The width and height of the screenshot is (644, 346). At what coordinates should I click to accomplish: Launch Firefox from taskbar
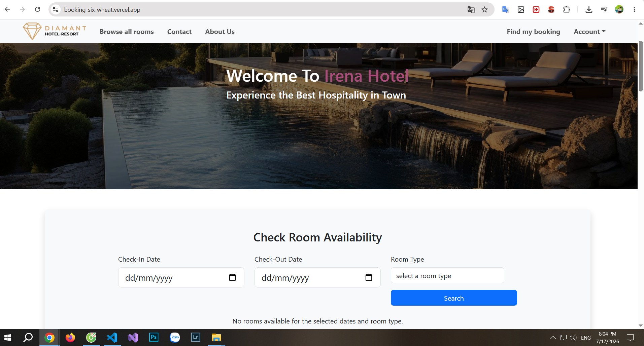coord(70,337)
